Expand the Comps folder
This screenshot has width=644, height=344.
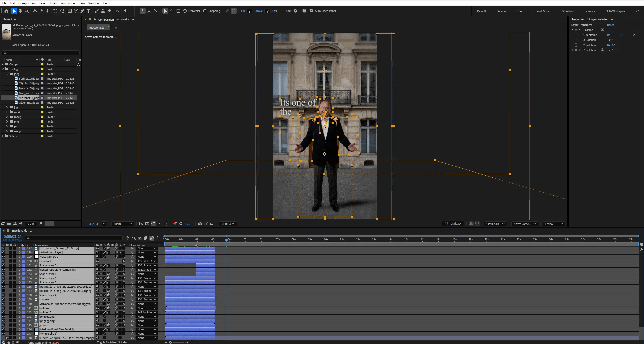coord(3,64)
